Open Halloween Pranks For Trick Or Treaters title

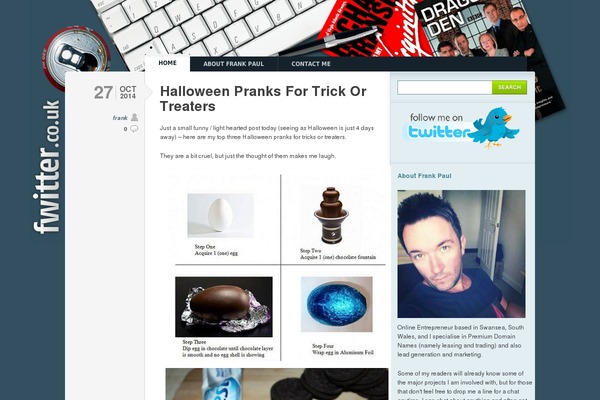pyautogui.click(x=263, y=98)
